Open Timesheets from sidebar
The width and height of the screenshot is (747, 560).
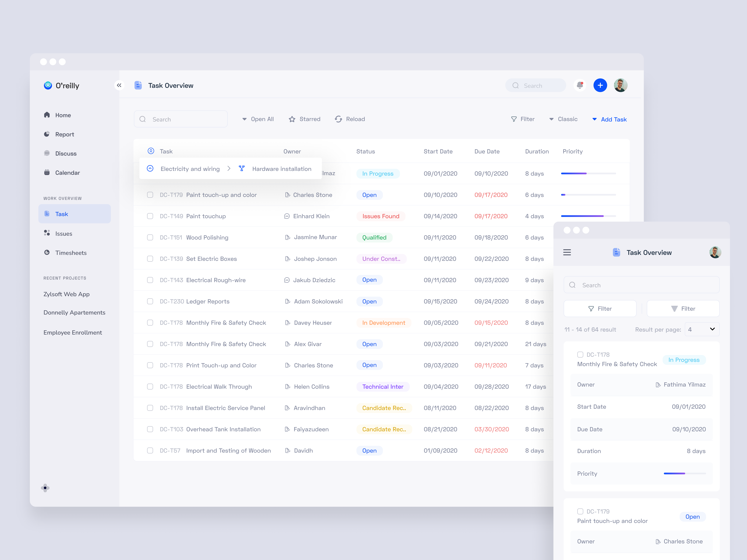point(71,253)
